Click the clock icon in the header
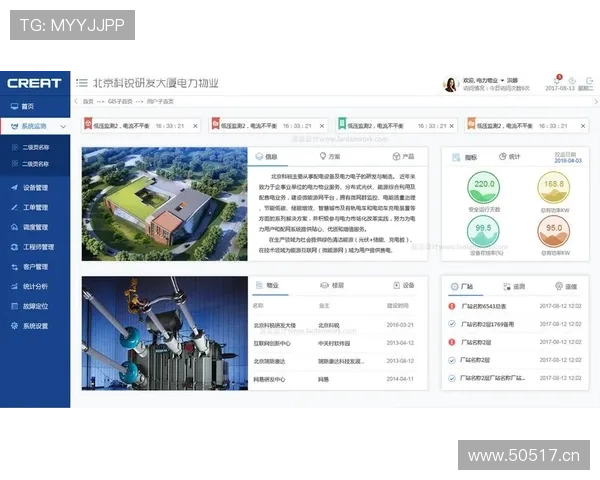The width and height of the screenshot is (600, 480). click(572, 80)
